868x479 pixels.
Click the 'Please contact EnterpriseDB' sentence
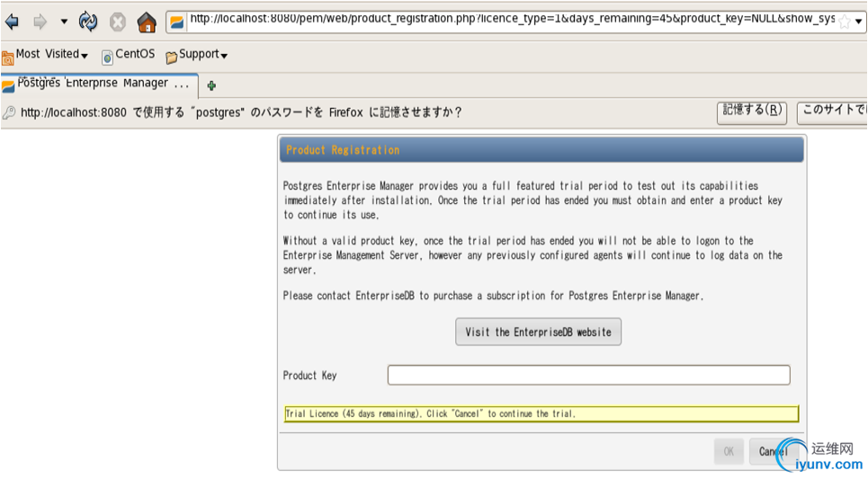(x=493, y=296)
